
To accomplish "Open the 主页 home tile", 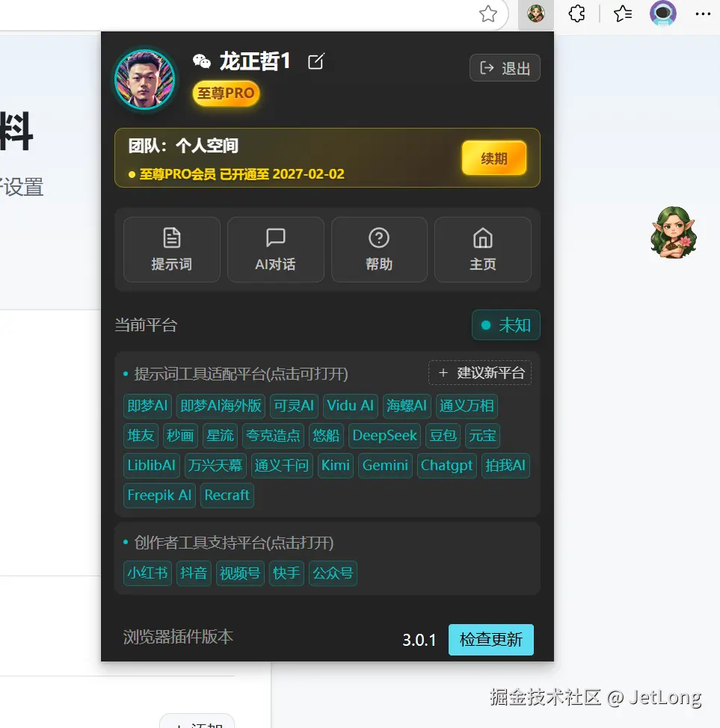I will click(x=483, y=250).
